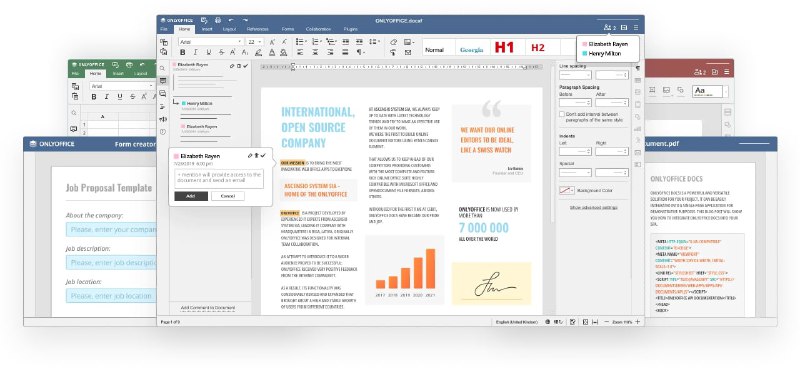Open Line spacing type dropdown in right panel
800x369 pixels.
pyautogui.click(x=575, y=75)
